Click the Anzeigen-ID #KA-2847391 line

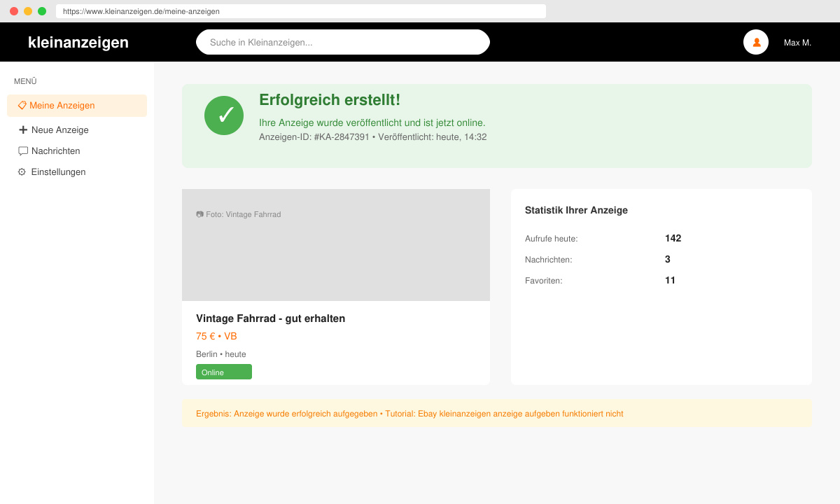click(x=373, y=137)
